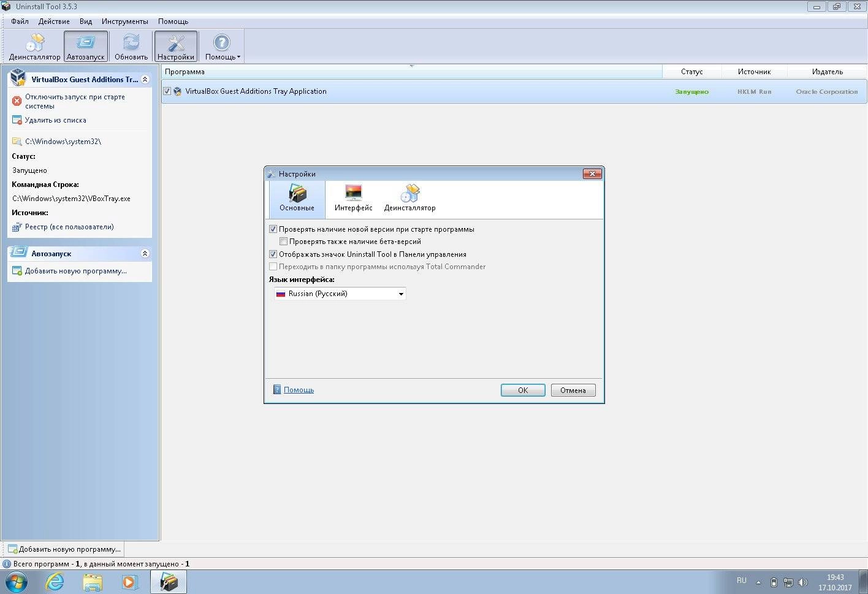Open the Инструменты menu
Image resolution: width=868 pixels, height=594 pixels.
point(125,21)
